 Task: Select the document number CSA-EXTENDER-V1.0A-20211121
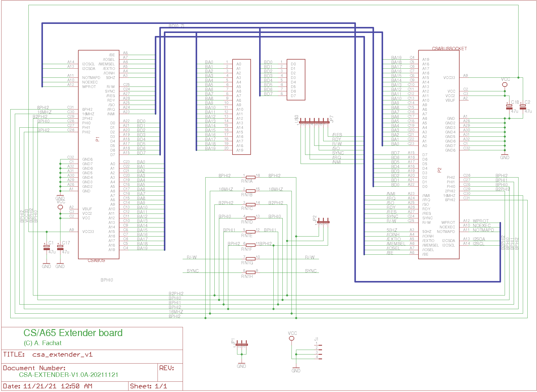point(68,375)
